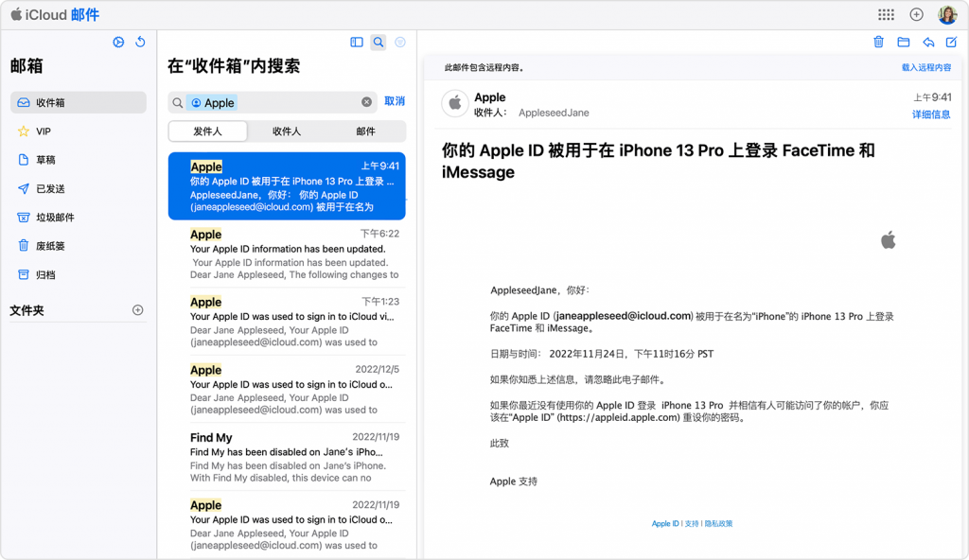
Task: Reply to the message with arrow icon
Action: click(x=928, y=42)
